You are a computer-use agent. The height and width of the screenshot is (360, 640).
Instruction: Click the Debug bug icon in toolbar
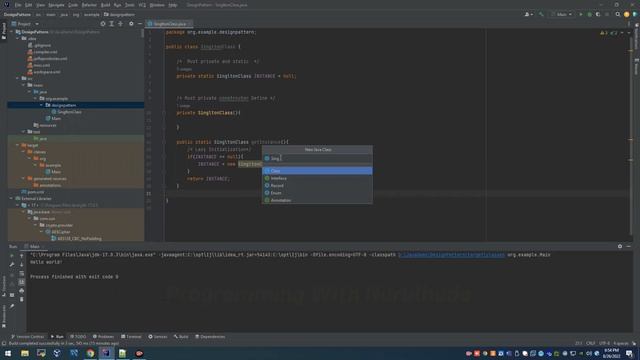pyautogui.click(x=589, y=14)
